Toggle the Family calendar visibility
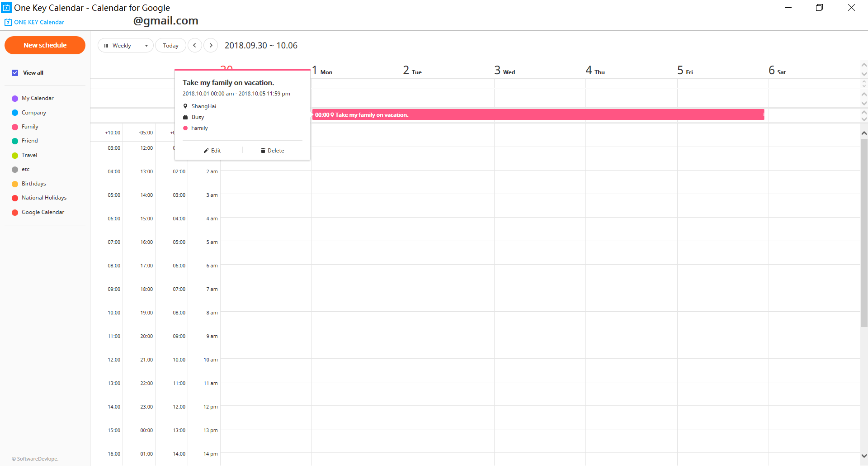The height and width of the screenshot is (466, 868). (x=15, y=127)
